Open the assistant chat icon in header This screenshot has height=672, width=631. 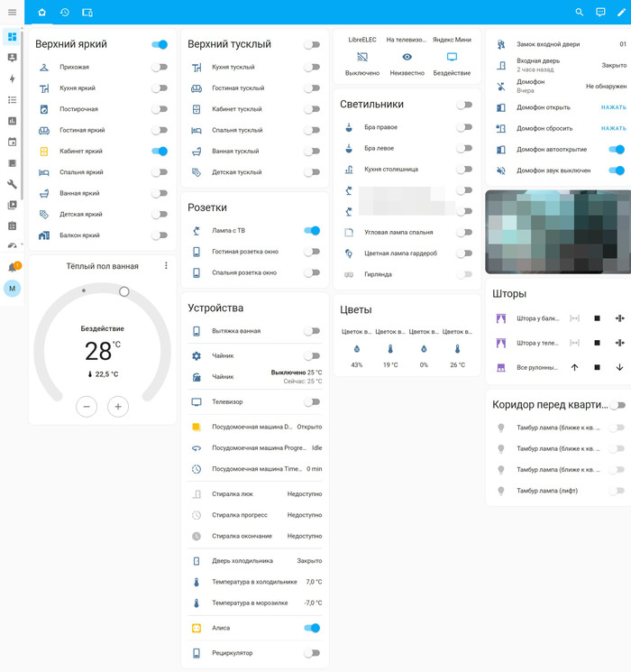click(x=600, y=13)
